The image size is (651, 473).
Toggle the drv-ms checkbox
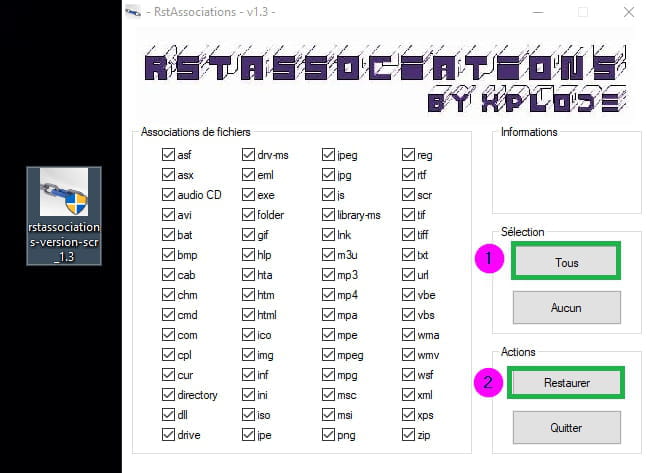[x=248, y=154]
